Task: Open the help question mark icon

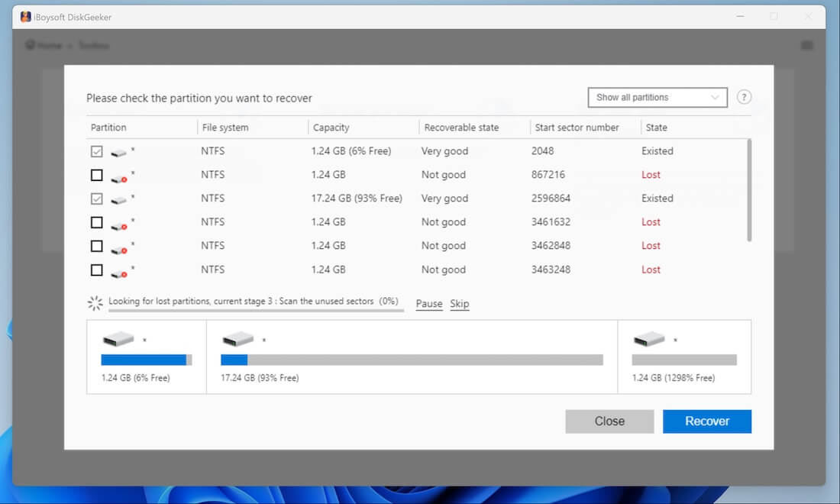Action: (744, 97)
